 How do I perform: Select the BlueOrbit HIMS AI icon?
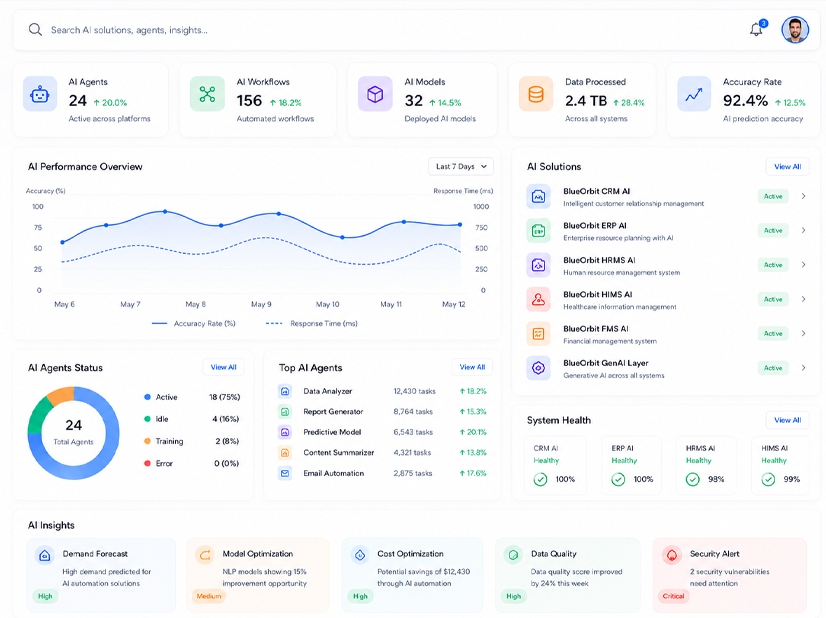click(x=538, y=299)
